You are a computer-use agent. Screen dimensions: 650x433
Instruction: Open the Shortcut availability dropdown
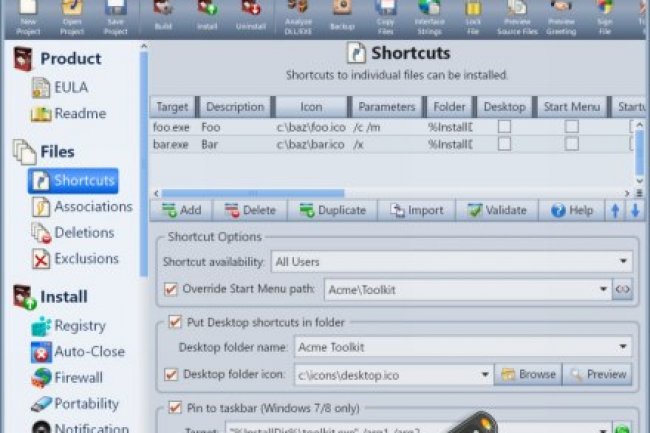623,261
